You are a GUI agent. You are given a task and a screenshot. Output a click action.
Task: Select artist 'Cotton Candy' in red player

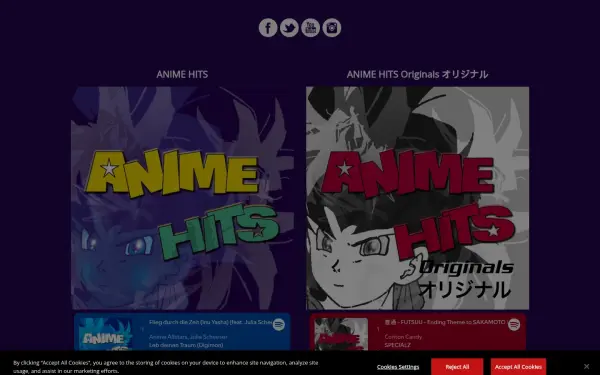[403, 337]
